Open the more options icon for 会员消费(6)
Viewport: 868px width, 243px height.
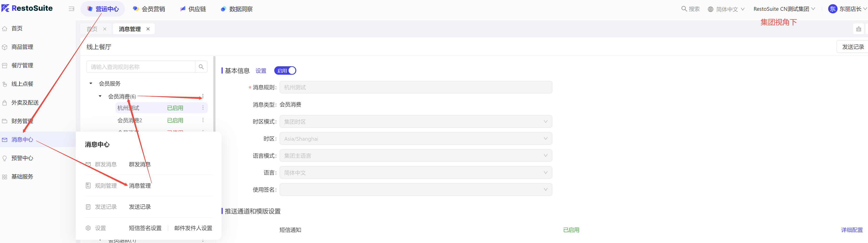tap(203, 96)
